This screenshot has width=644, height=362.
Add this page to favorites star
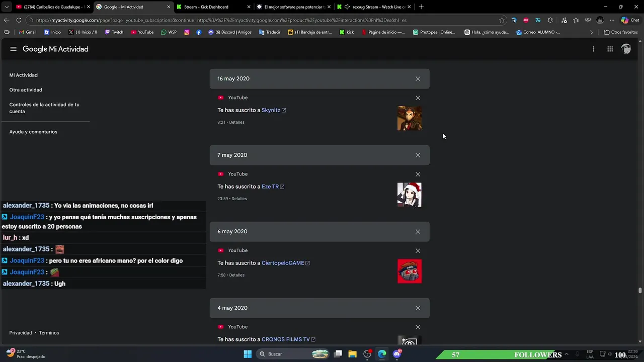[502, 20]
